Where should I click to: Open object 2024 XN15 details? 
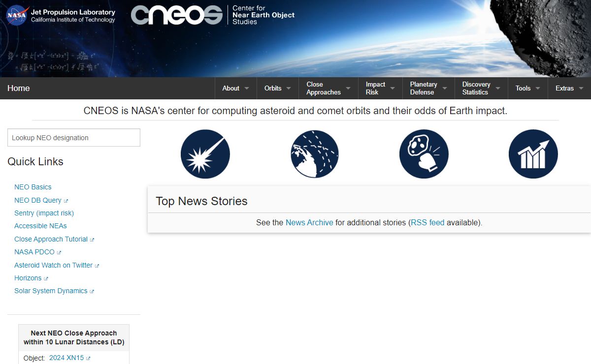66,358
